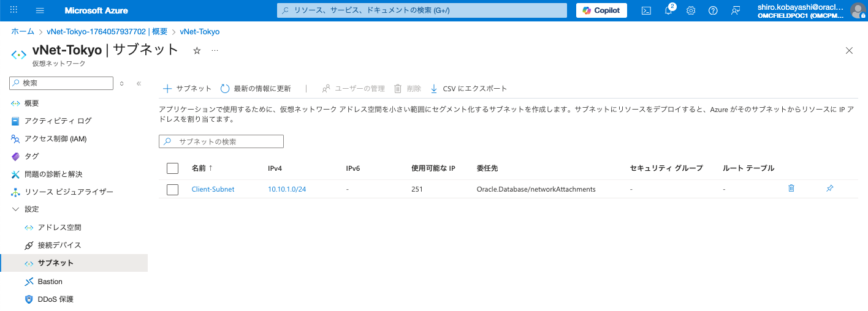Click the セキュリティ グループ column header
This screenshot has width=868, height=311.
click(666, 168)
